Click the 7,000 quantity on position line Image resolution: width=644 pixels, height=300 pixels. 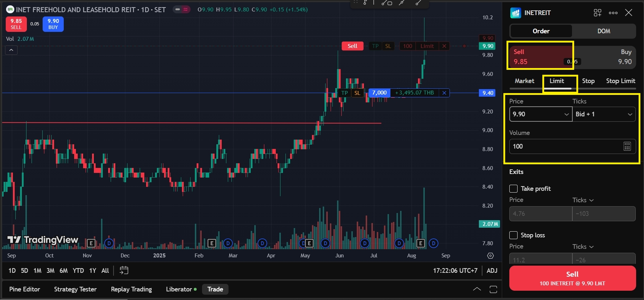click(x=379, y=93)
